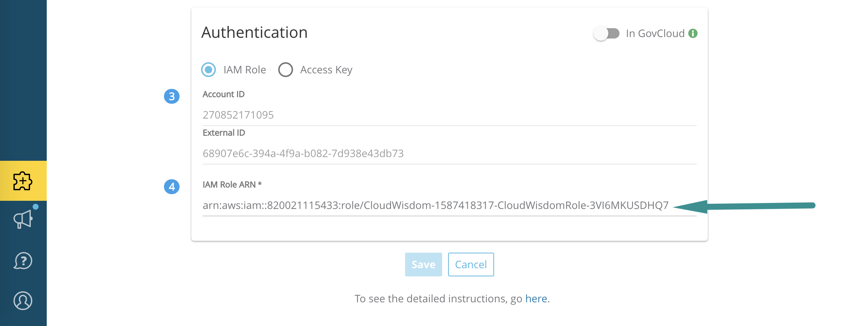Click the External ID field value
Image resolution: width=868 pixels, height=326 pixels.
point(303,153)
